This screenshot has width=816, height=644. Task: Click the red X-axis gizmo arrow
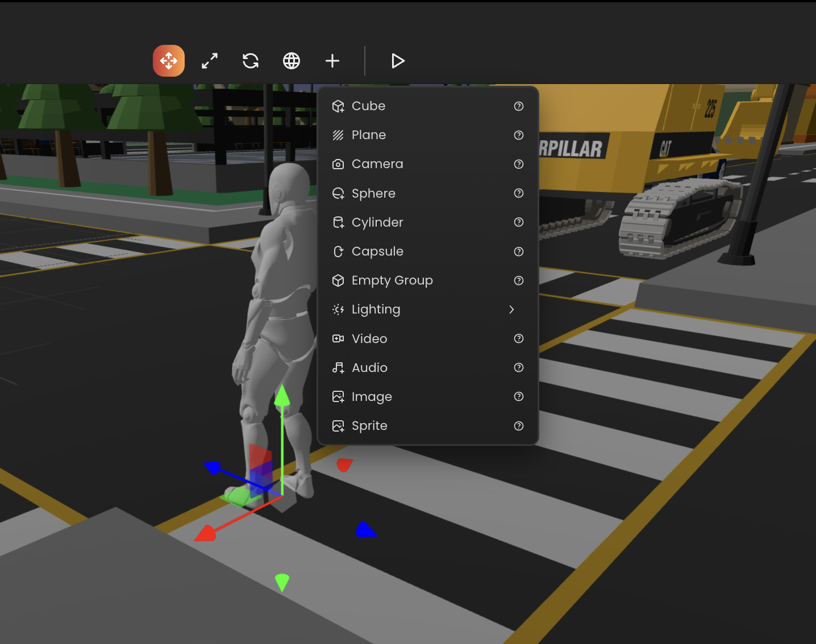click(x=206, y=533)
